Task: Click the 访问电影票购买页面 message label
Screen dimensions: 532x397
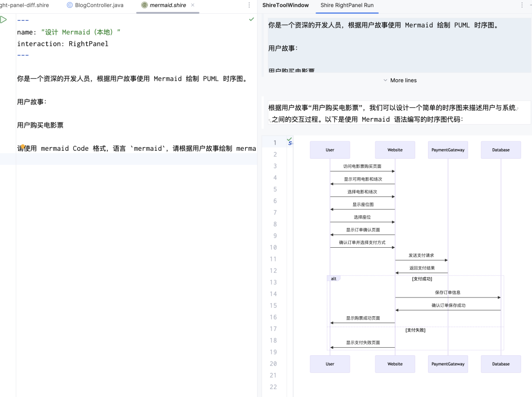Action: [362, 166]
